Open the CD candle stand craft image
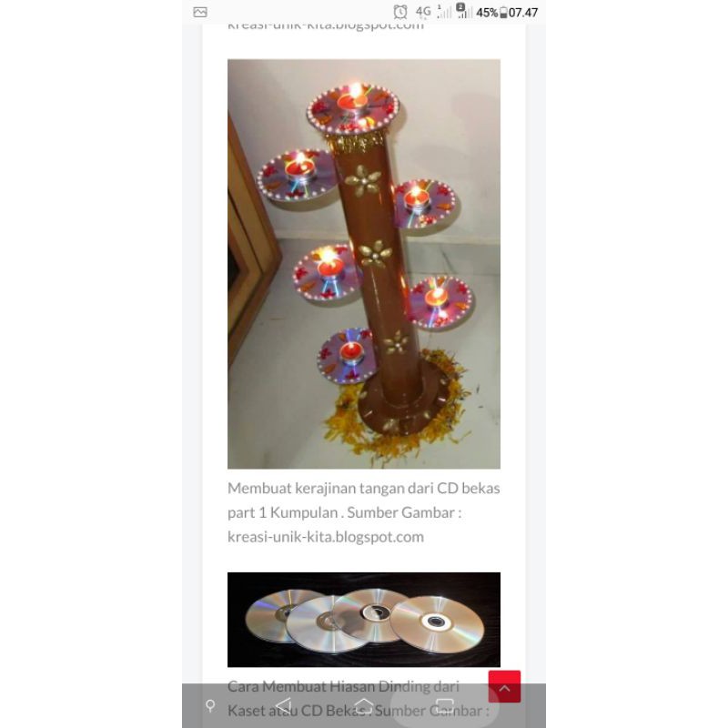728x728 pixels. coord(364,264)
